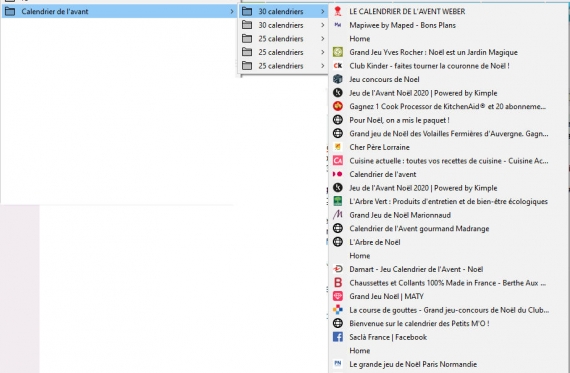The width and height of the screenshot is (570, 373).
Task: Click Kimple K icon below Jeu concours de Noel
Action: point(338,93)
